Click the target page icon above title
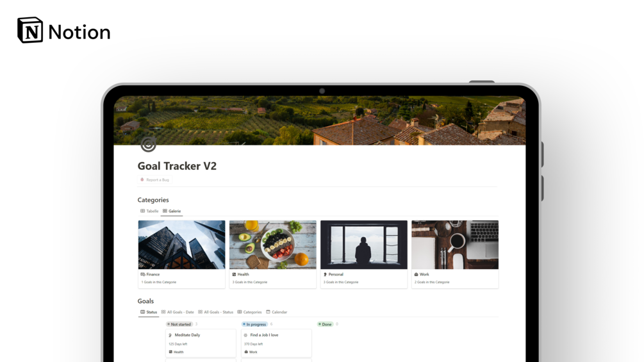Viewport: 644px width, 362px height. pos(148,144)
